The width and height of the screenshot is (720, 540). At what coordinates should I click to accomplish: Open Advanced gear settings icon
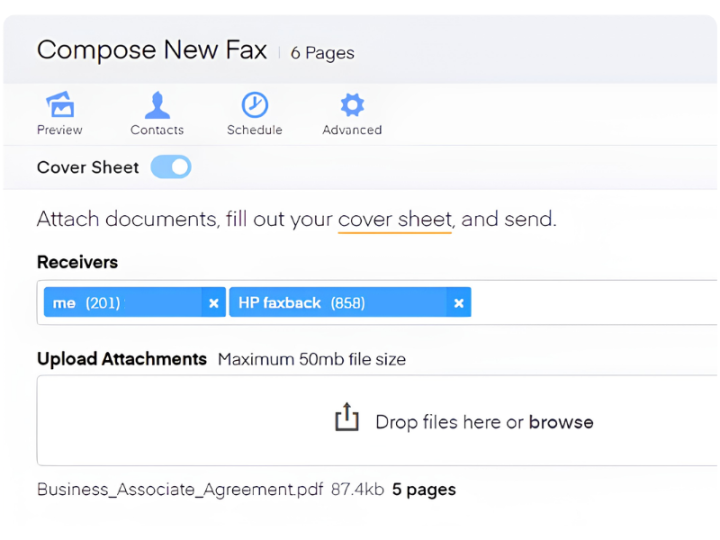pyautogui.click(x=352, y=105)
